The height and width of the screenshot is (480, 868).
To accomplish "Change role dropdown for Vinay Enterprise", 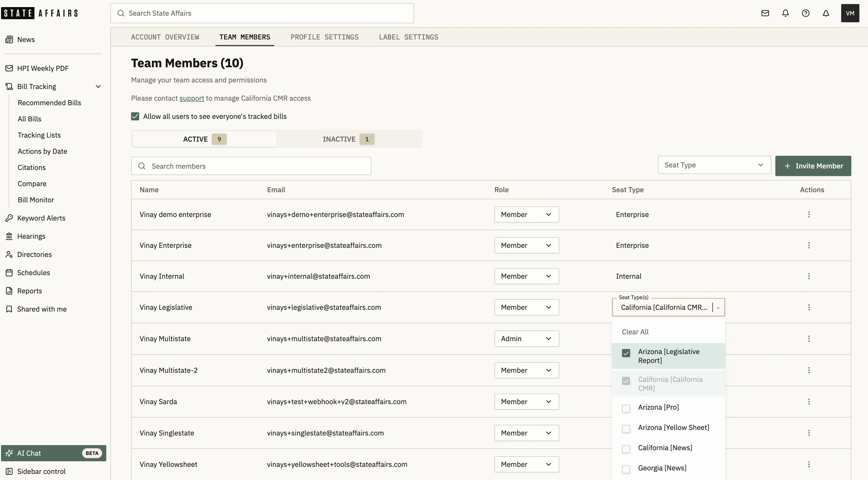I will point(526,245).
